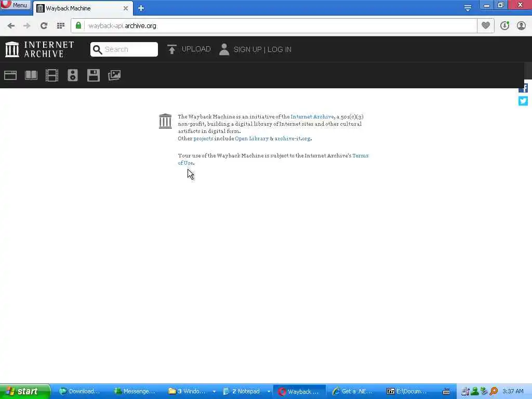Click the magnifying glass search icon

click(97, 49)
